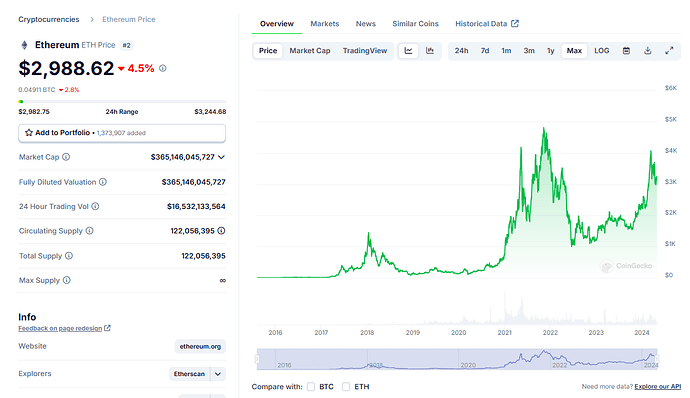
Task: Open the calendar date range picker
Action: (x=626, y=51)
